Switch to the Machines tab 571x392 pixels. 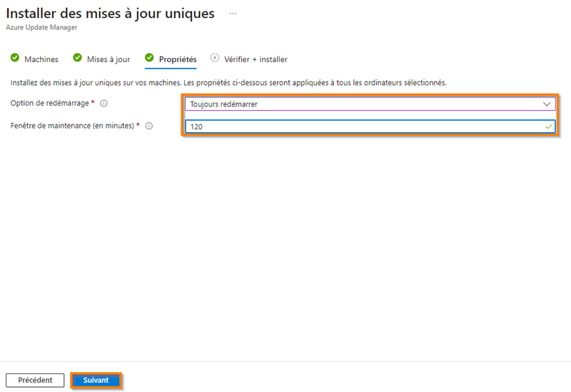coord(41,59)
